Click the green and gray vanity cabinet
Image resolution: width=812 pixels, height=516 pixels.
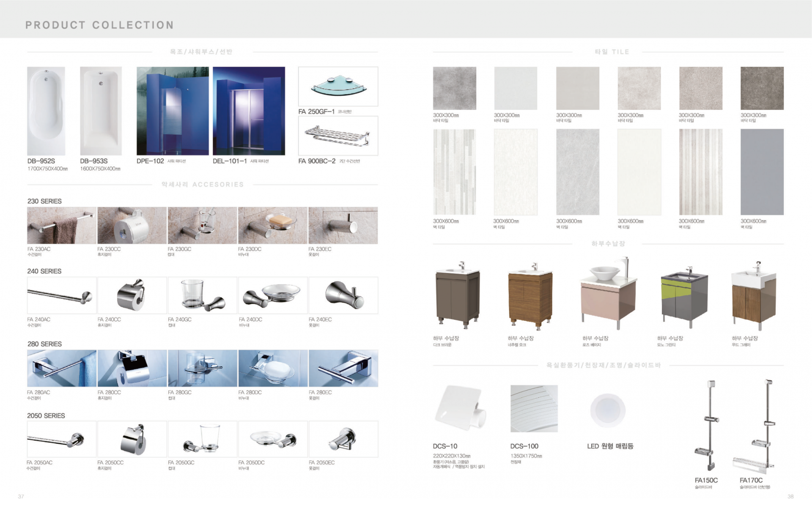684,297
